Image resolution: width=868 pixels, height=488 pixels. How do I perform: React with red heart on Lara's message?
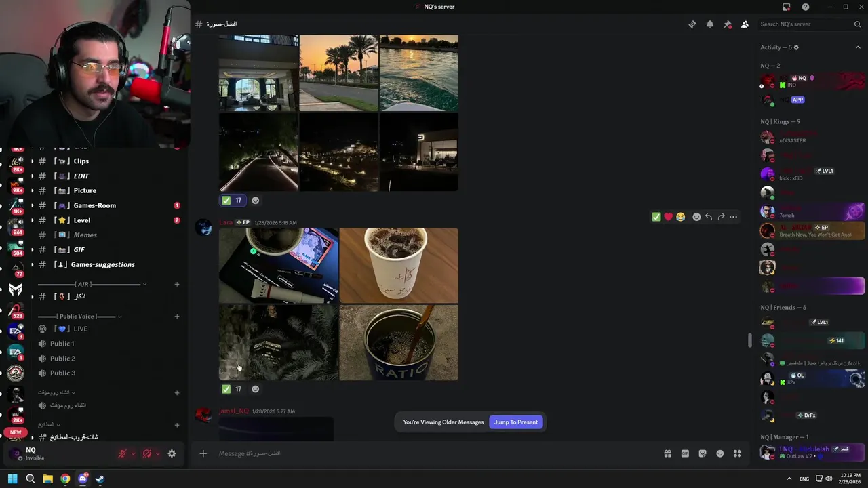pos(668,217)
